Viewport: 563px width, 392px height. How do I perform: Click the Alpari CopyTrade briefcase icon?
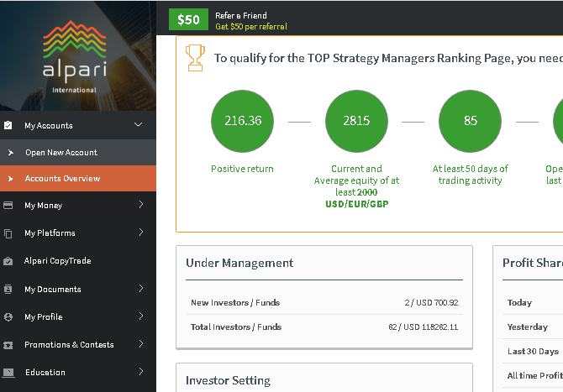[8, 261]
